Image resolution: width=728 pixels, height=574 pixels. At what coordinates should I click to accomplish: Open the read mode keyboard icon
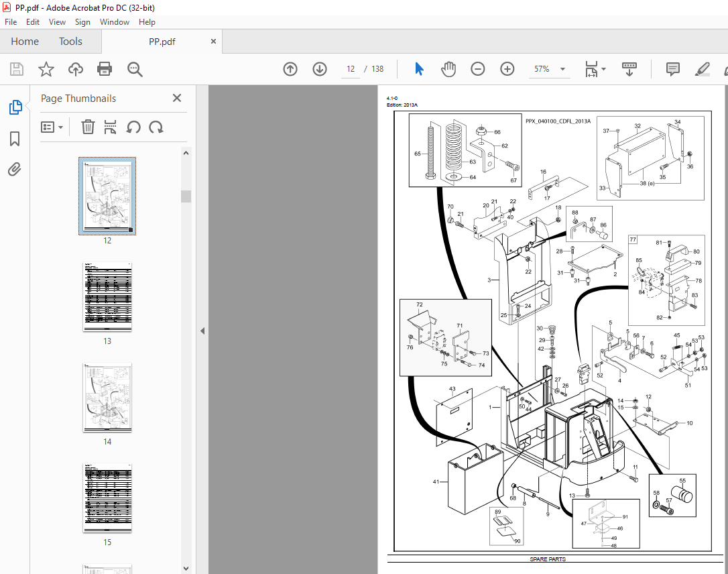pyautogui.click(x=629, y=69)
